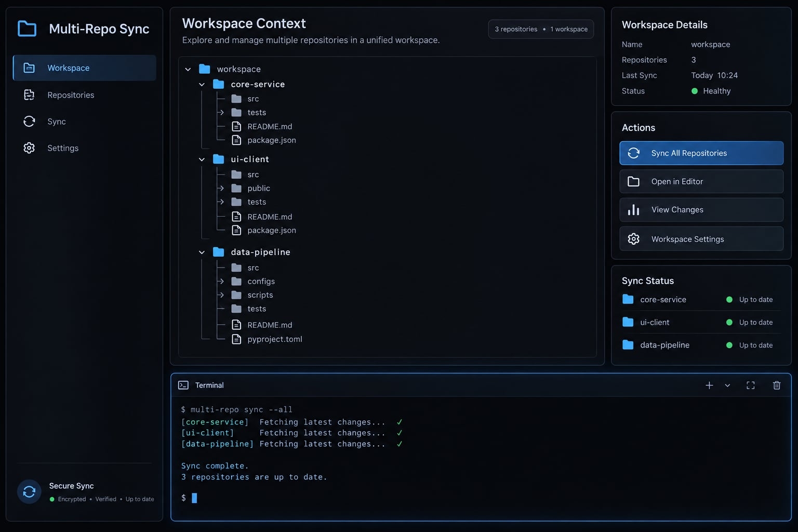Click the ui-client folder icon in Sync Status

[628, 322]
